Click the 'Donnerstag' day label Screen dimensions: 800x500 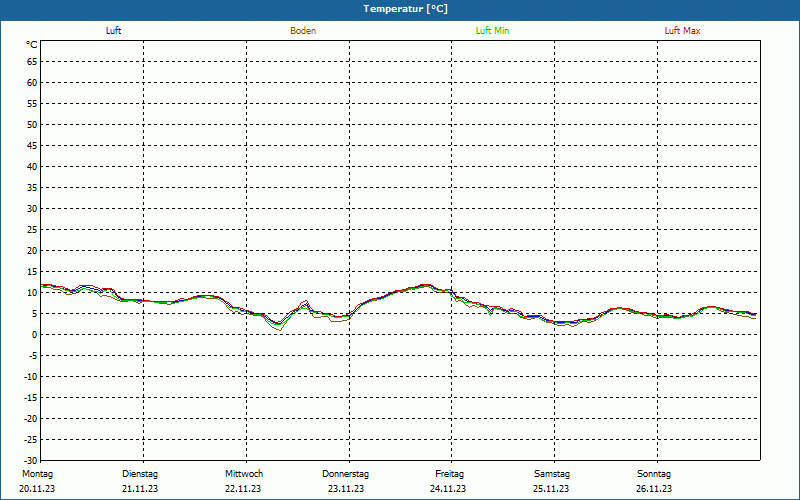(x=345, y=474)
